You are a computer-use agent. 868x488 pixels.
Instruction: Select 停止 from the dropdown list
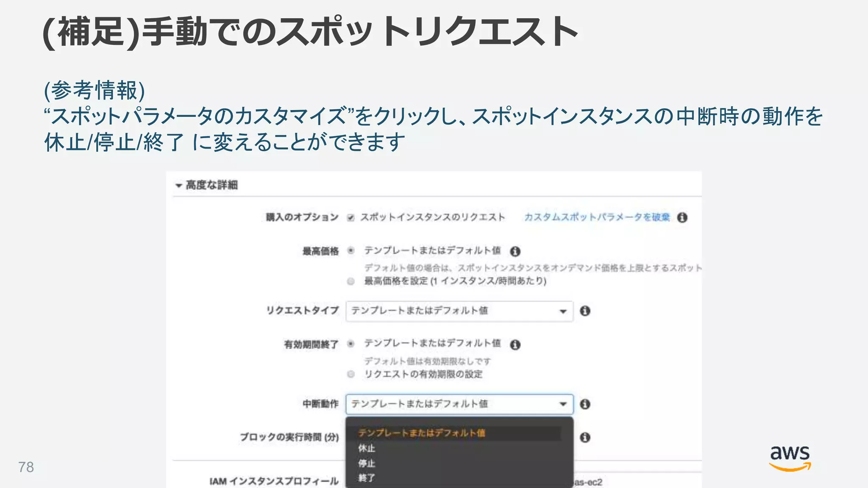pos(367,463)
